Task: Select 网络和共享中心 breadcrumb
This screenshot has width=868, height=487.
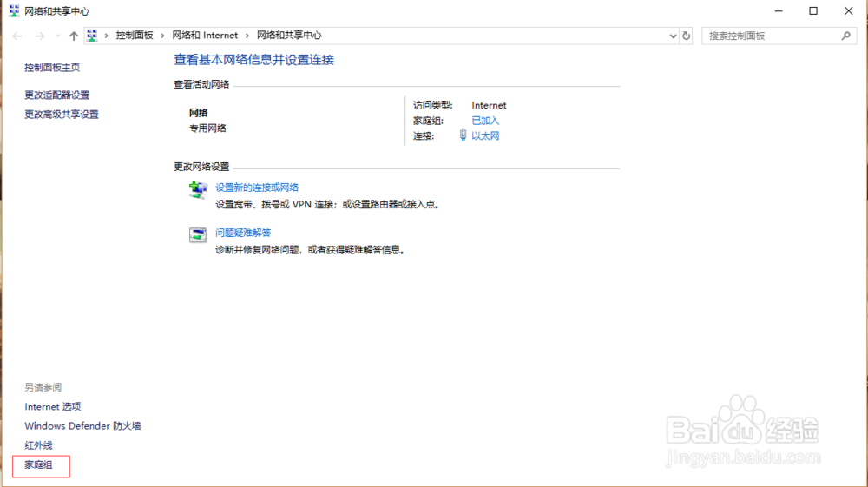Action: pos(289,36)
